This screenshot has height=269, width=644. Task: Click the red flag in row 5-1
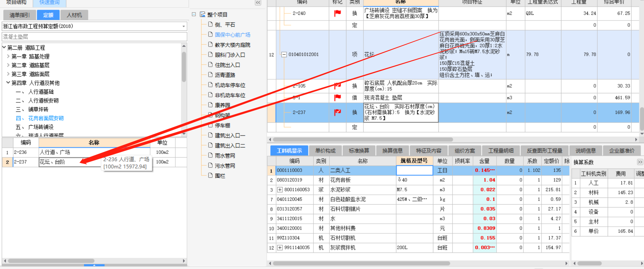coord(337,97)
